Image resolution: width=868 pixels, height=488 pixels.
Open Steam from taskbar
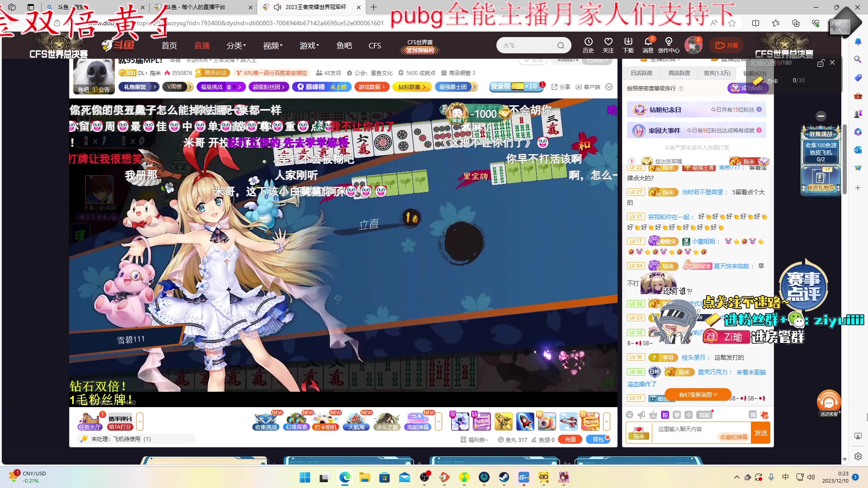click(x=504, y=477)
